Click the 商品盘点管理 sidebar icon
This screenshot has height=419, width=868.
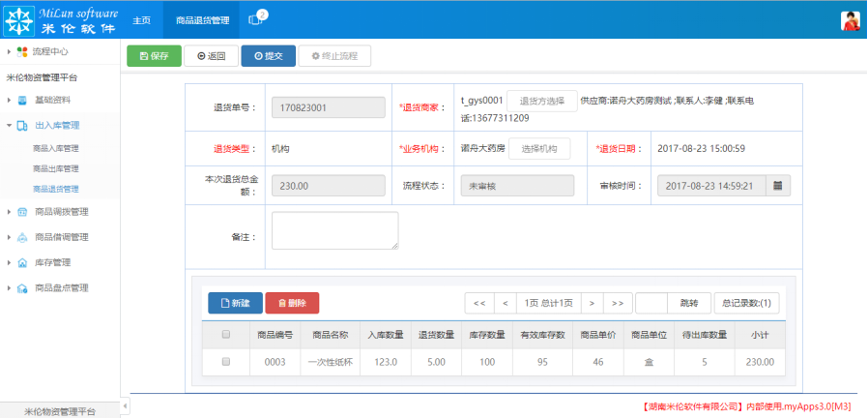(x=22, y=287)
